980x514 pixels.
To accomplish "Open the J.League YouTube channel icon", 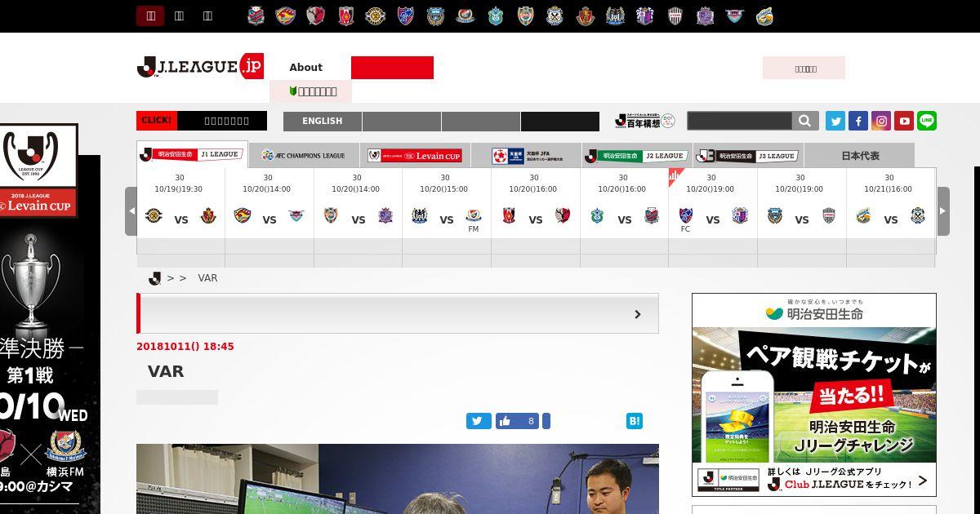I will [903, 121].
